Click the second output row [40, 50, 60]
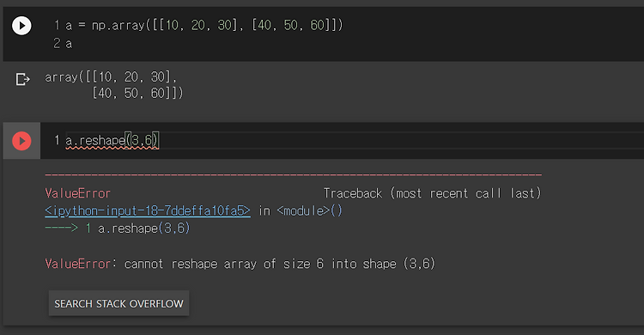This screenshot has width=644, height=335. click(137, 94)
